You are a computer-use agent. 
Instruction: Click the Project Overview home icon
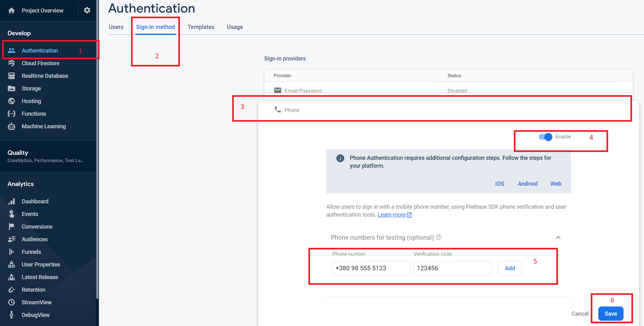tap(11, 10)
